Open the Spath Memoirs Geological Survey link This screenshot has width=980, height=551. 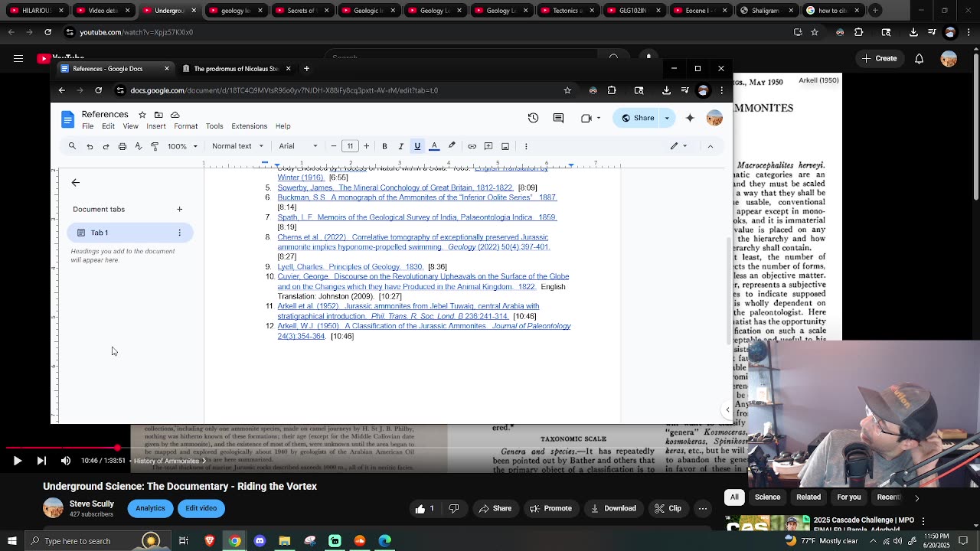(x=417, y=217)
